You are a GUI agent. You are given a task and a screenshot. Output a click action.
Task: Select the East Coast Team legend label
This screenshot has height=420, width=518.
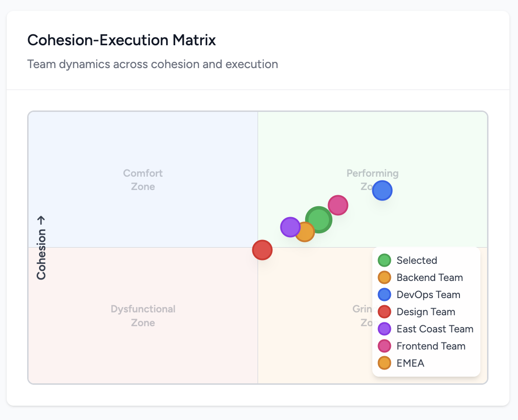click(435, 329)
